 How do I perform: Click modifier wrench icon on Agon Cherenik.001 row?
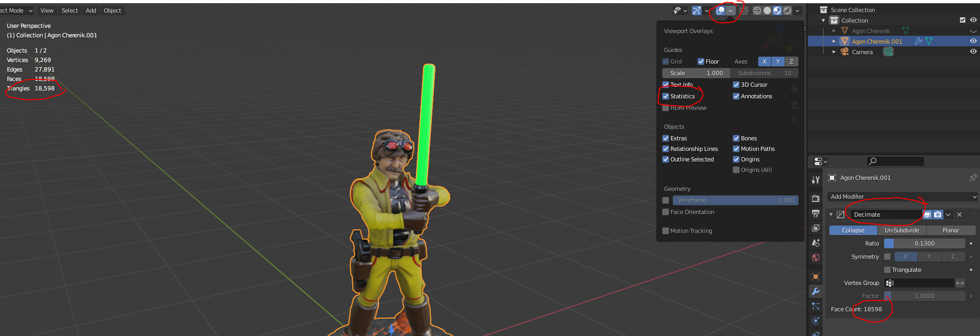(x=918, y=41)
